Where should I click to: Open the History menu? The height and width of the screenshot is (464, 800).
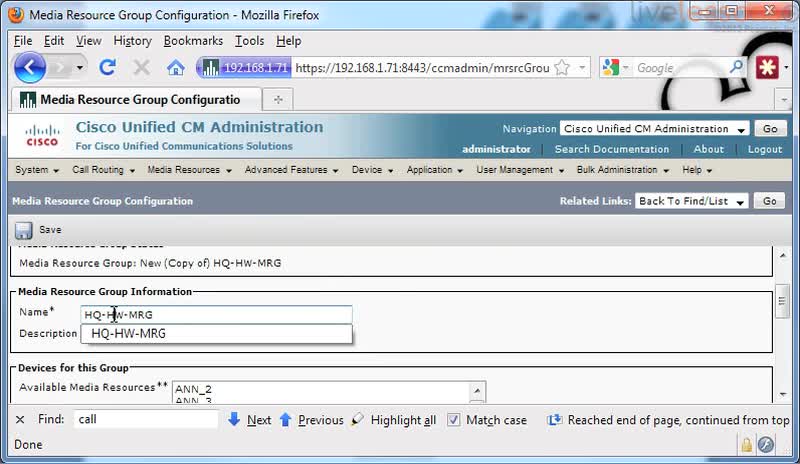coord(133,41)
